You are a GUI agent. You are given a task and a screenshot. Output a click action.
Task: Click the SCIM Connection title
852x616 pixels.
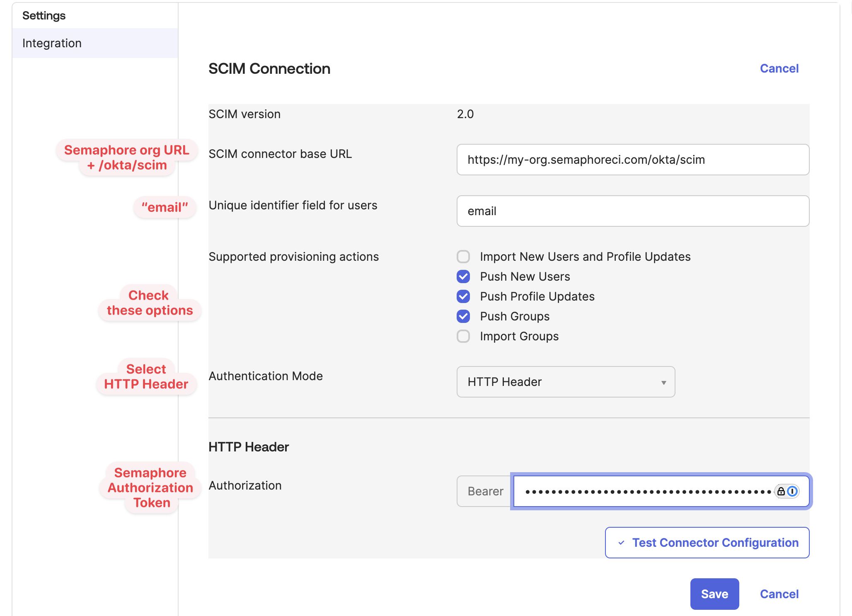(269, 68)
